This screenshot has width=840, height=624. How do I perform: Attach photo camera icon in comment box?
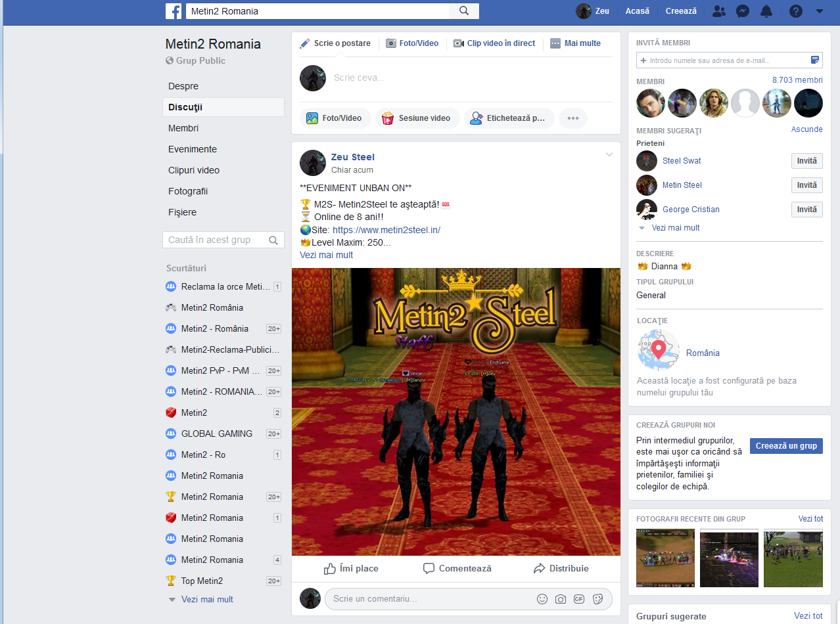coord(561,599)
